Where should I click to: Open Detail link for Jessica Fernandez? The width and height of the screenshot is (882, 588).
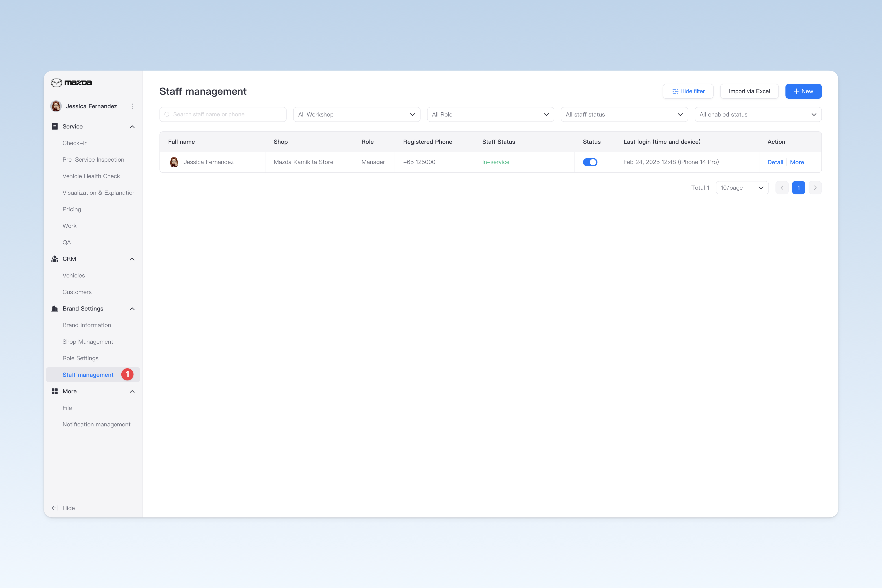[x=775, y=162]
